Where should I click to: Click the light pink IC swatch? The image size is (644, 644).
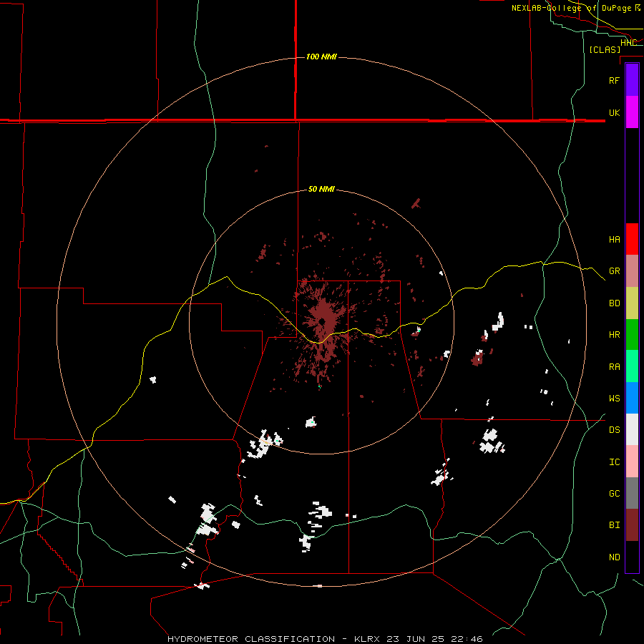[x=632, y=462]
